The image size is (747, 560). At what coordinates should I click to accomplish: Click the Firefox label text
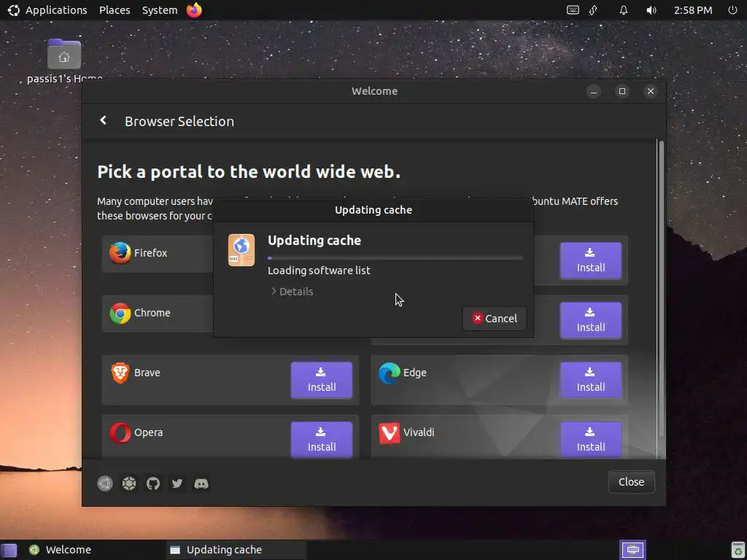pyautogui.click(x=150, y=253)
